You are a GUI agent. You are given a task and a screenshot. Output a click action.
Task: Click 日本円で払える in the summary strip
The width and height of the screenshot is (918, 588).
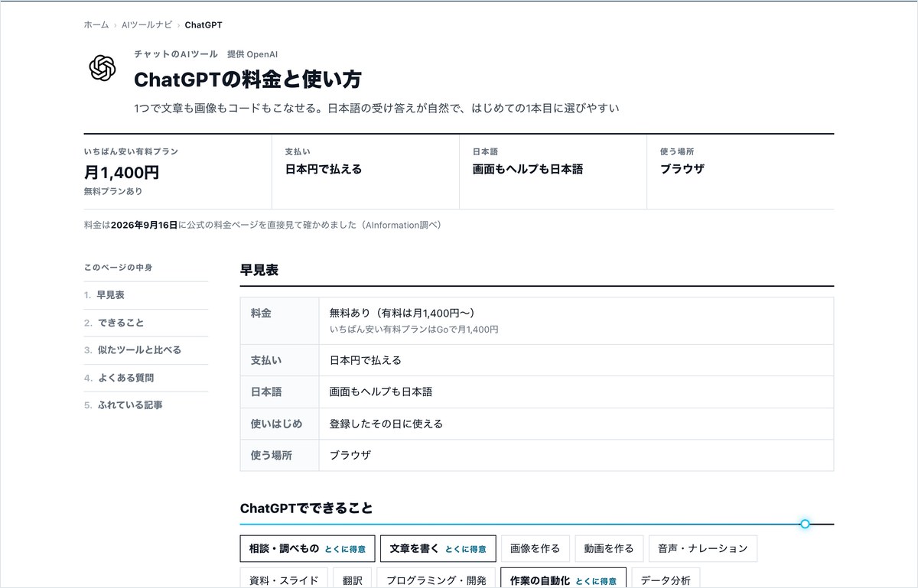pos(324,169)
